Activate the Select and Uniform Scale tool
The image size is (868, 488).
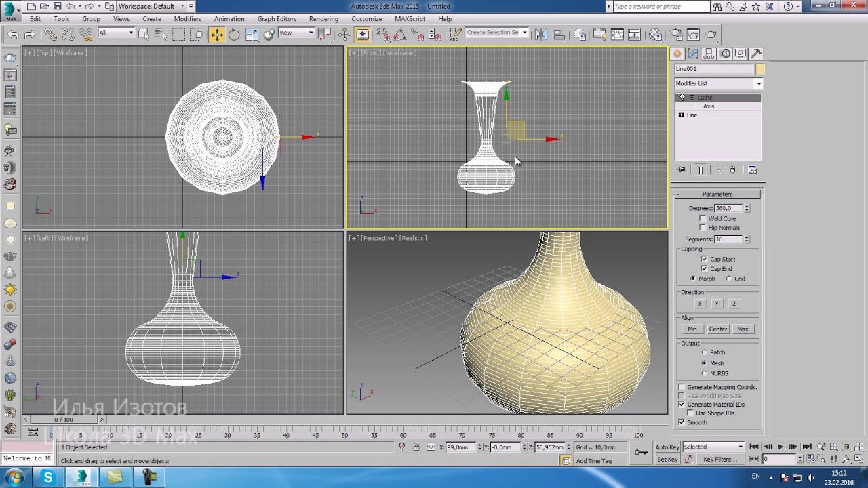(x=252, y=34)
